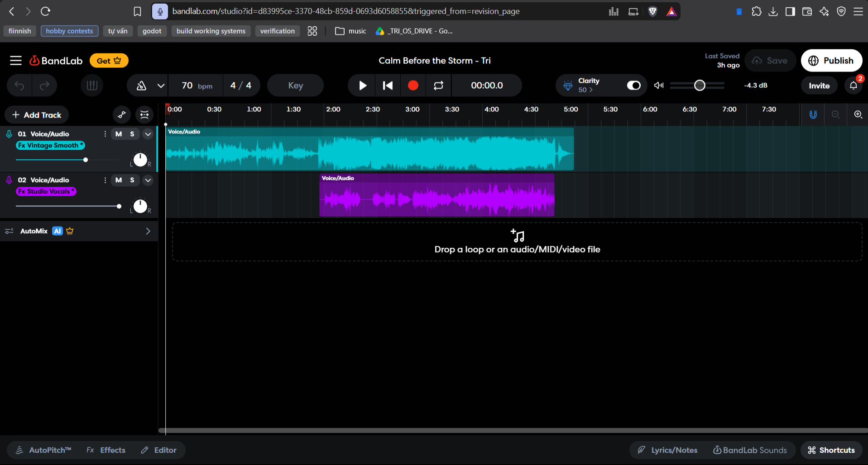Viewport: 868px width, 465px height.
Task: Open the virtual MIDI keyboard icon
Action: (x=92, y=85)
